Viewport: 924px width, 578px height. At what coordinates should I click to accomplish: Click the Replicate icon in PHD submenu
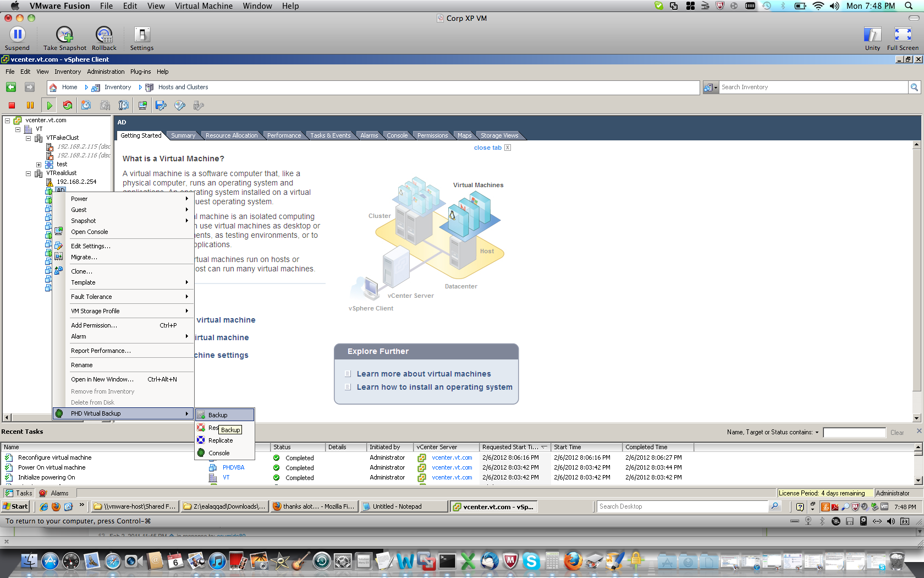tap(201, 440)
